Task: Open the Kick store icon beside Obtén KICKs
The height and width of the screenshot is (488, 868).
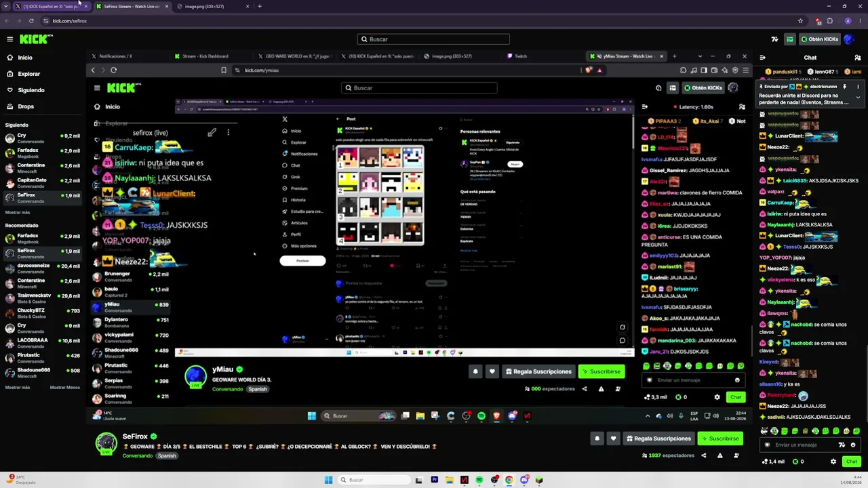Action: tap(789, 39)
